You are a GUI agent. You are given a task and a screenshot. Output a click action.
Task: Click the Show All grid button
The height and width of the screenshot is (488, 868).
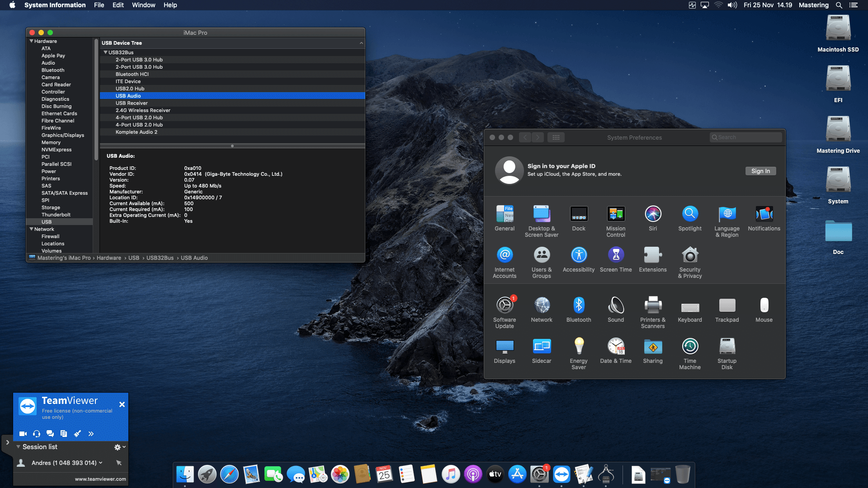(x=556, y=137)
